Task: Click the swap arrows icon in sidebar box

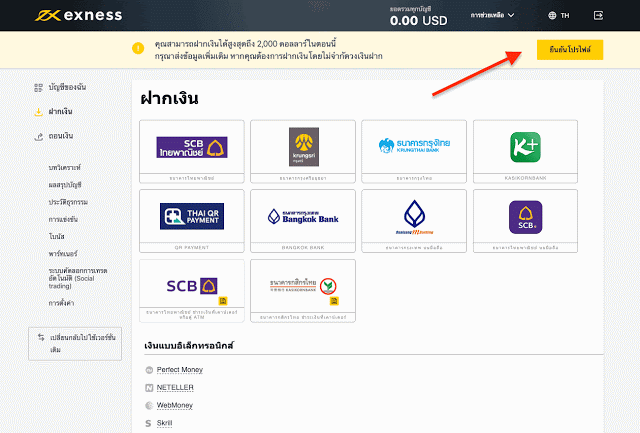Action: [41, 337]
